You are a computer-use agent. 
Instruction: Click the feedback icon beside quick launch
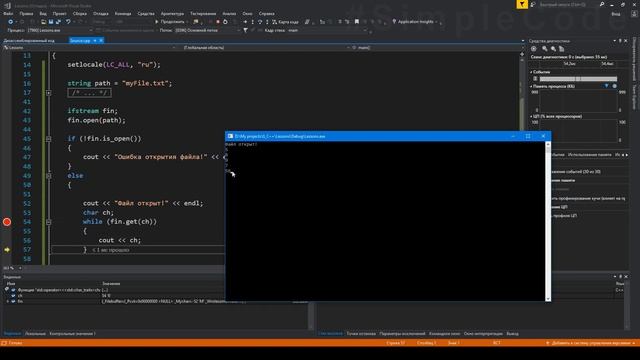click(x=533, y=4)
